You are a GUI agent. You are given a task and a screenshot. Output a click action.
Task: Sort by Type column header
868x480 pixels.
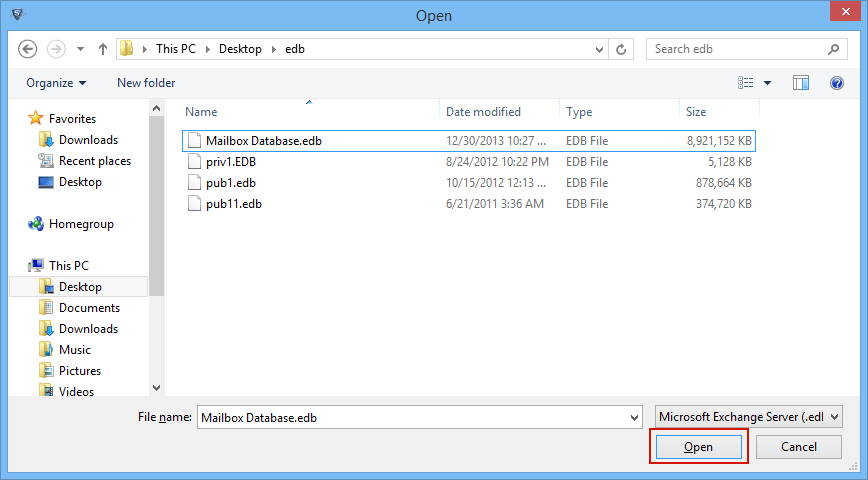point(579,112)
